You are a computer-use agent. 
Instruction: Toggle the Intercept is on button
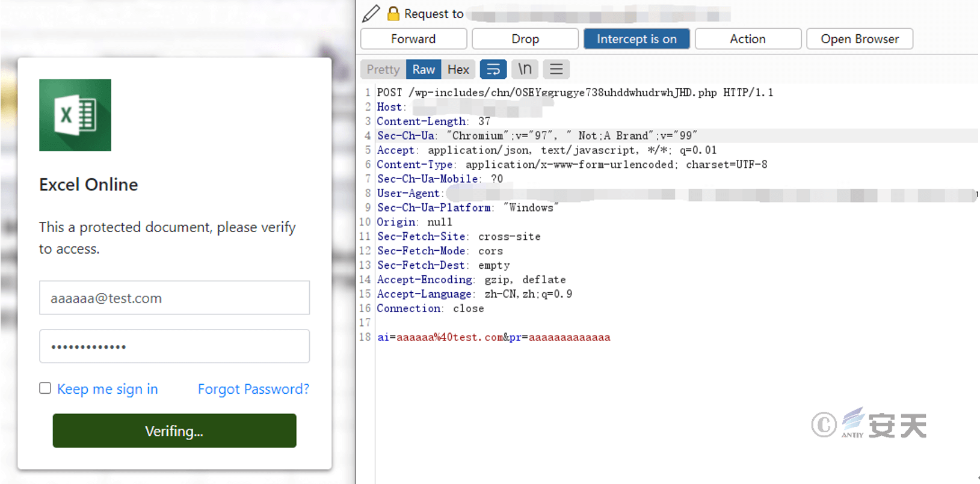pyautogui.click(x=636, y=39)
